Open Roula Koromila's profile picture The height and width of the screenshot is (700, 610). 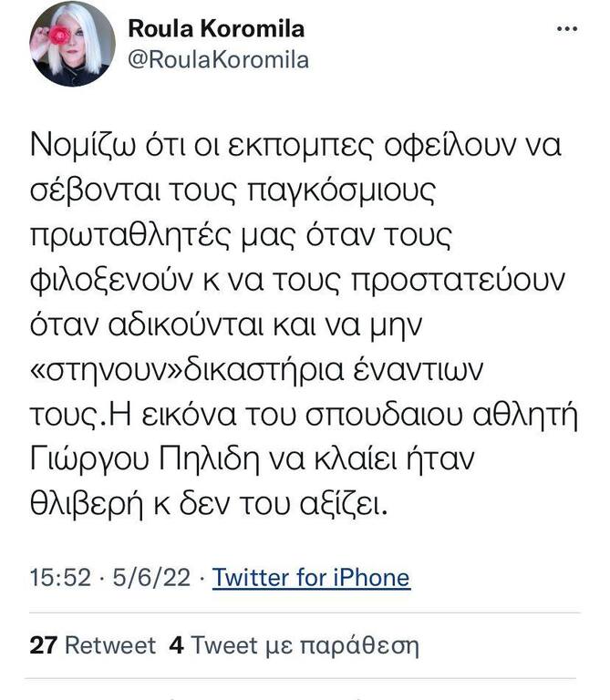[72, 44]
